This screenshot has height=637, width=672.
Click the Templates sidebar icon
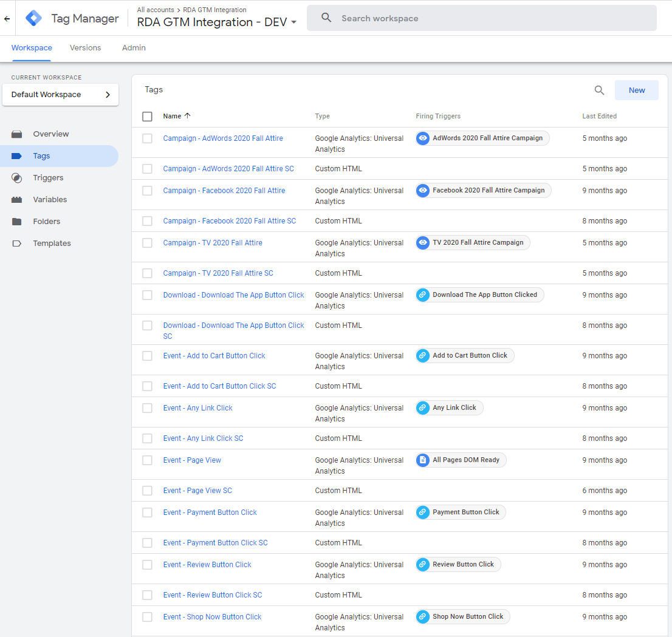point(17,244)
